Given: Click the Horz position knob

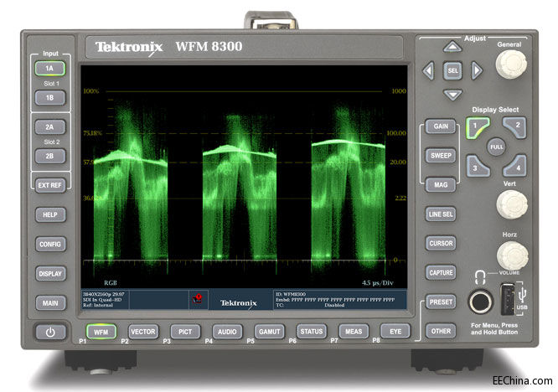Looking at the screenshot, I should [512, 255].
